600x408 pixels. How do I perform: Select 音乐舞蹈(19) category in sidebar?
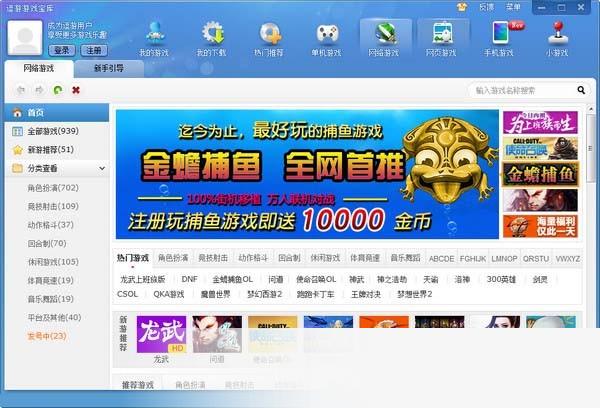coord(51,299)
